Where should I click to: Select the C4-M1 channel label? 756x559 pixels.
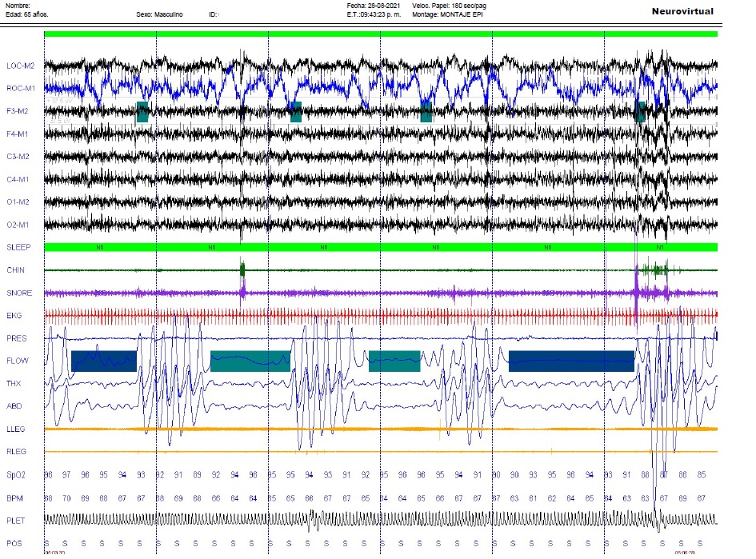pos(18,179)
